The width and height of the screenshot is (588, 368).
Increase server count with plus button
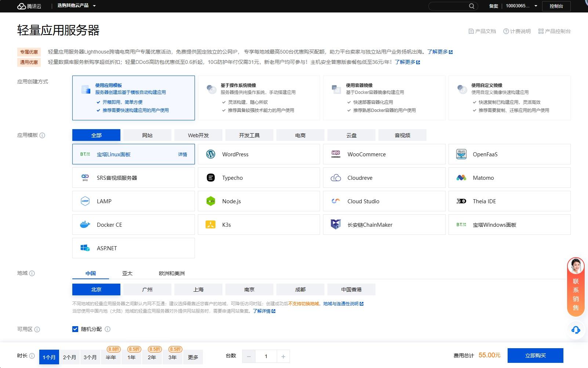(283, 356)
